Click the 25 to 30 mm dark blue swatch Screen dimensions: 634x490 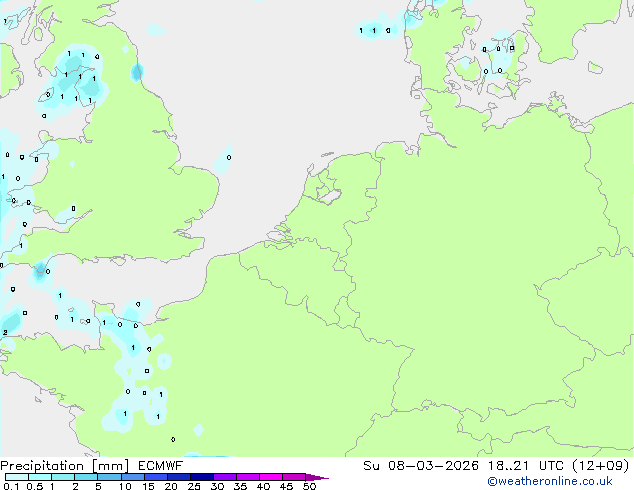[201, 477]
